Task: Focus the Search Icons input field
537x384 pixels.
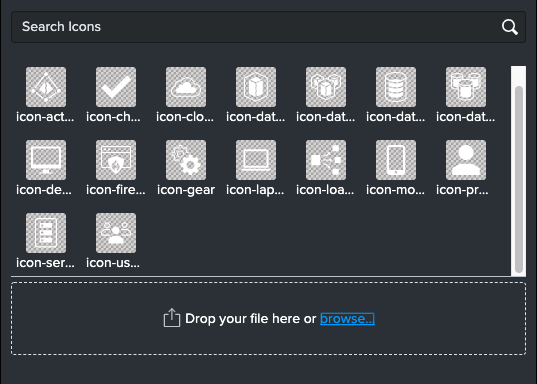Action: tap(268, 27)
